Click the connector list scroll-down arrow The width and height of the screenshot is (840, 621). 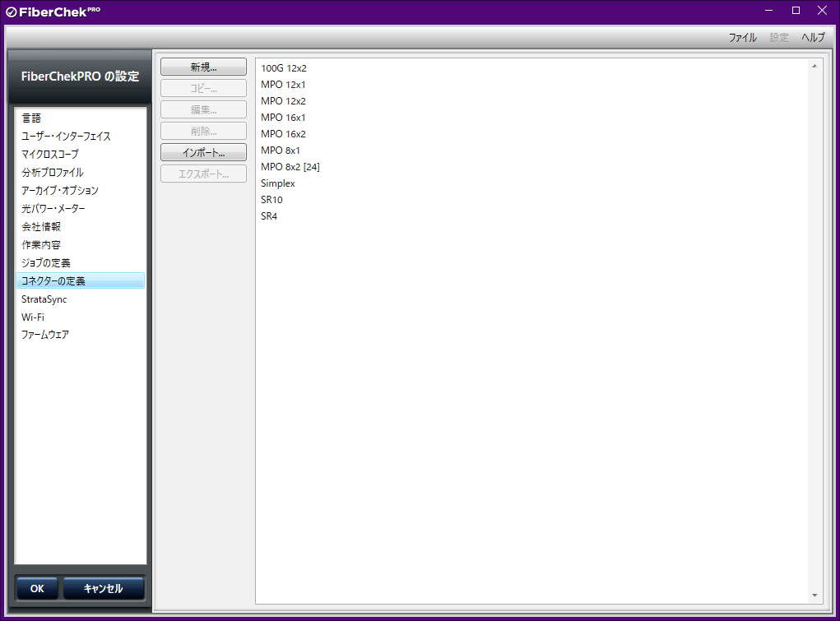point(814,596)
